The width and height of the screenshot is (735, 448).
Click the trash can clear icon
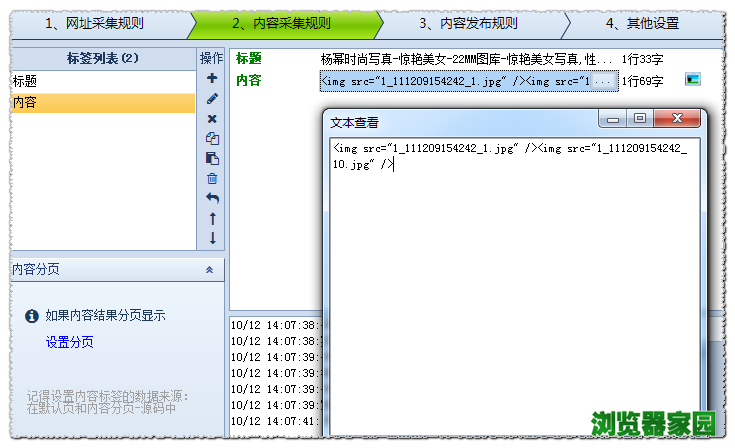[212, 178]
